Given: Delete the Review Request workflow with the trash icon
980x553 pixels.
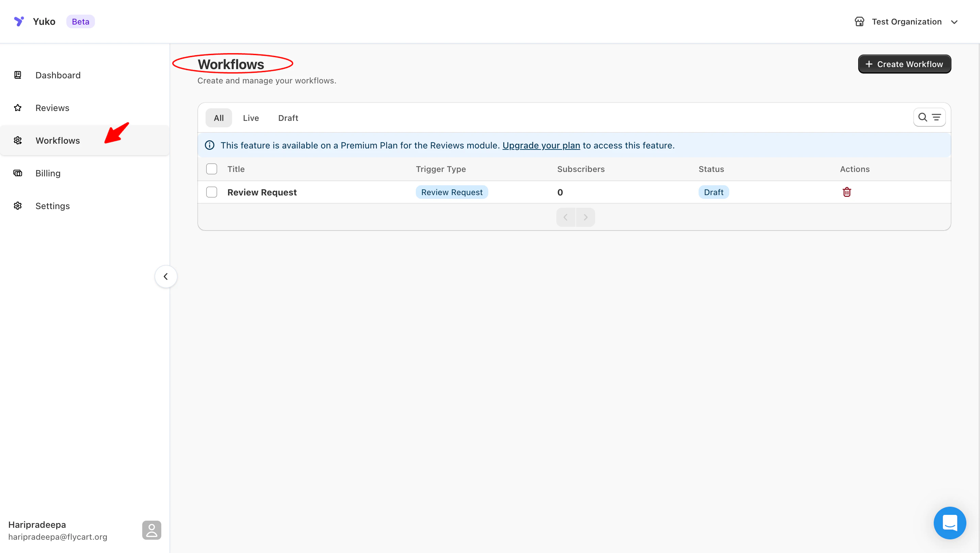Looking at the screenshot, I should pos(847,192).
